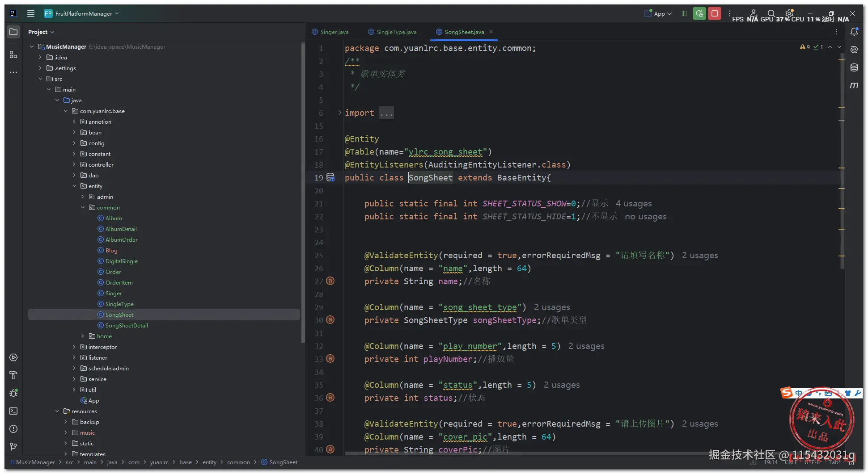868x474 pixels.
Task: Click the editor horizontal scrollbar
Action: coord(528,453)
